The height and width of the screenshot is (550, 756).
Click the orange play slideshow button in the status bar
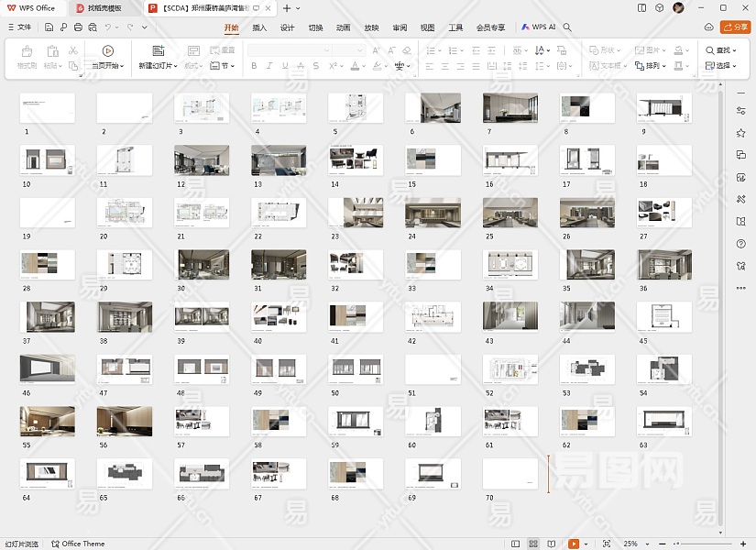pyautogui.click(x=574, y=544)
